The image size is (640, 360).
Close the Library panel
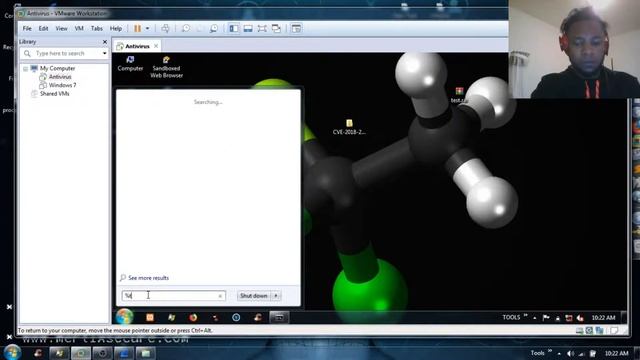[x=105, y=42]
